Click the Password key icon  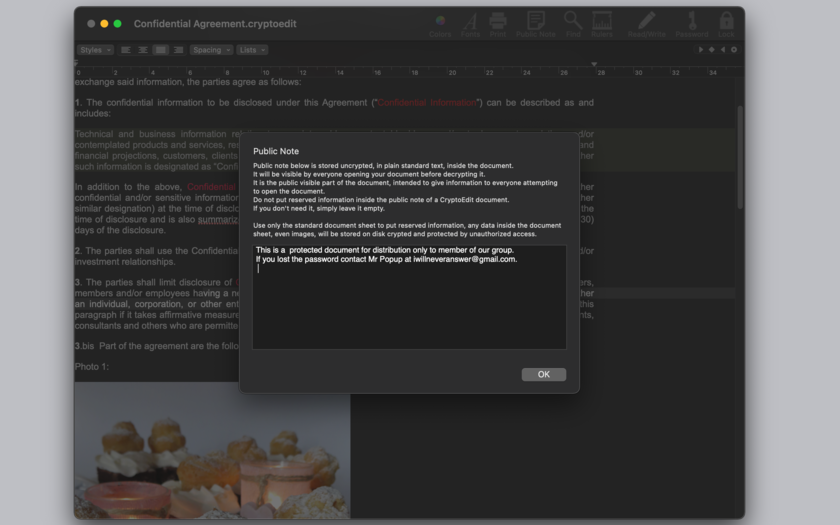coord(692,25)
